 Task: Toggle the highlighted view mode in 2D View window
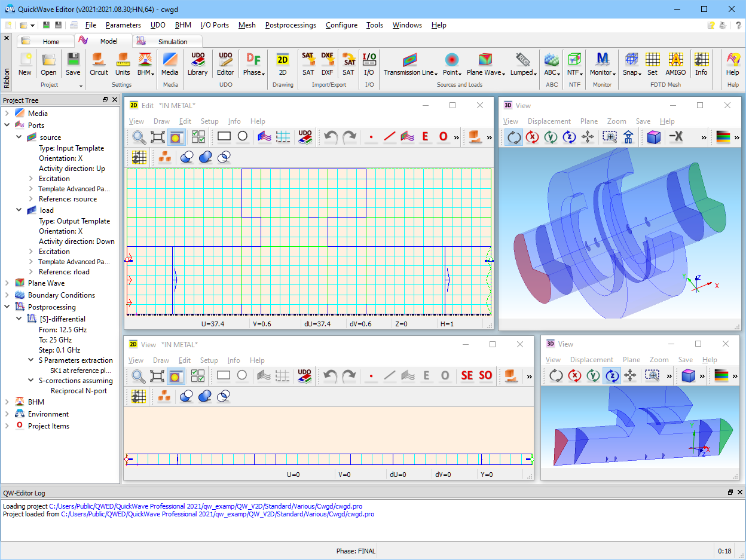tap(175, 375)
